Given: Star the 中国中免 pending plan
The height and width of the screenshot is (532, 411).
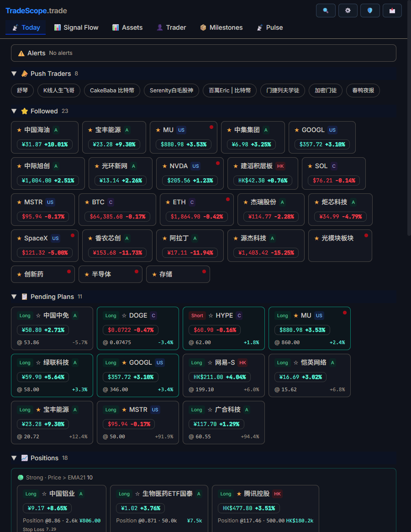Looking at the screenshot, I should 38,315.
